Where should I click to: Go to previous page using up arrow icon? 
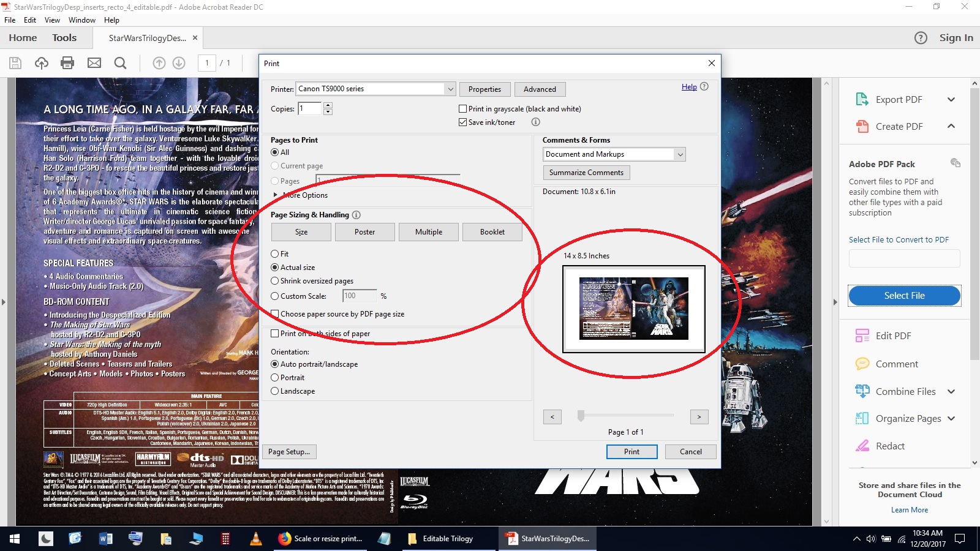coord(159,63)
